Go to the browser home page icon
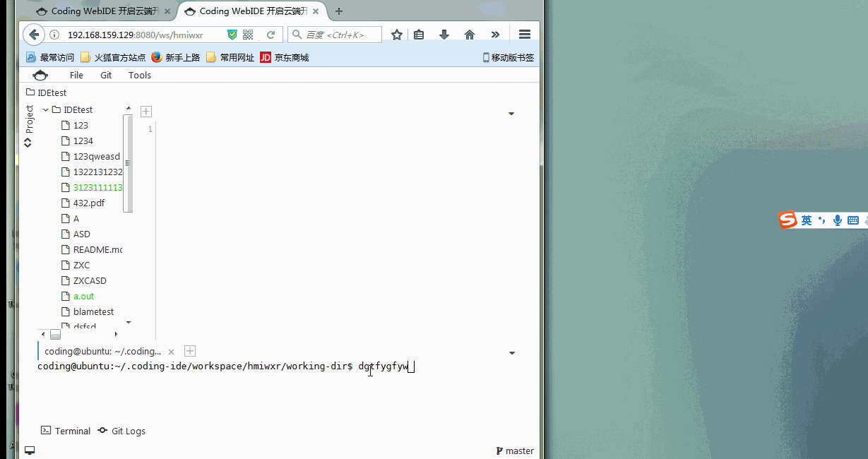Screen dimensions: 868x459 pos(470,35)
